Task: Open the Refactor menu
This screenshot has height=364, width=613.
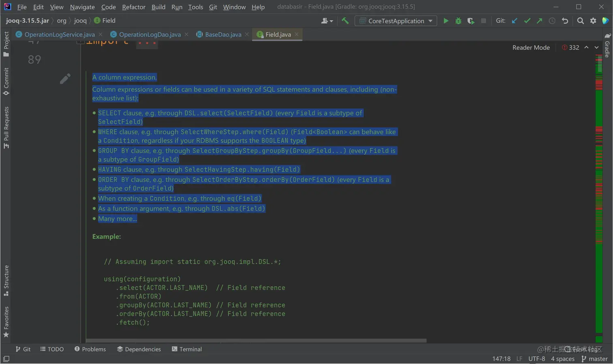Action: (134, 7)
